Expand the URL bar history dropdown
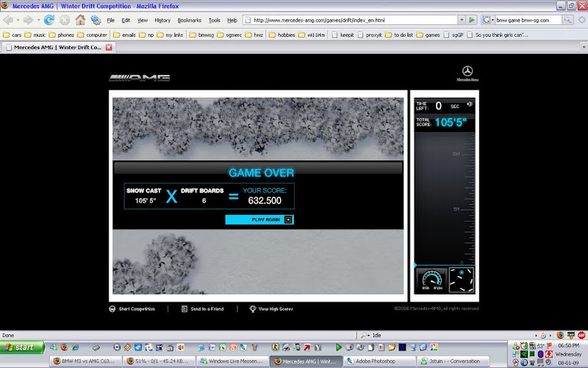Image resolution: width=588 pixels, height=368 pixels. click(x=462, y=20)
